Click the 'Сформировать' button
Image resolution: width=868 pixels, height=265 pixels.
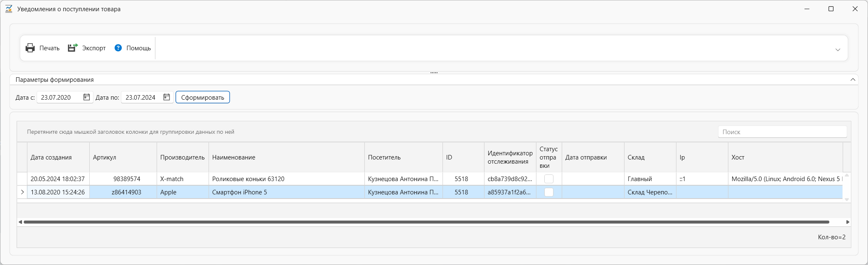click(203, 97)
